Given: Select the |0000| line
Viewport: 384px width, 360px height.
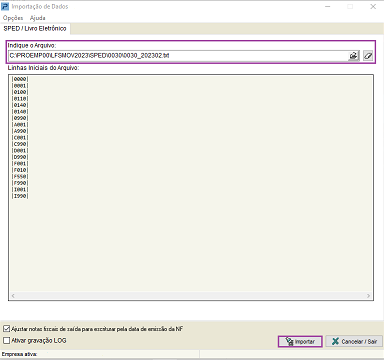Looking at the screenshot, I should click(x=20, y=79).
